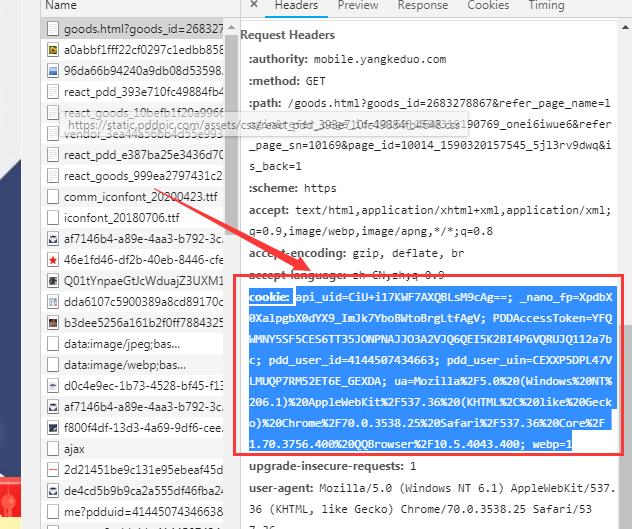Viewport: 632px width, 529px height.
Task: Click thumbnail icon of d0c4e9ec request
Action: pos(53,386)
